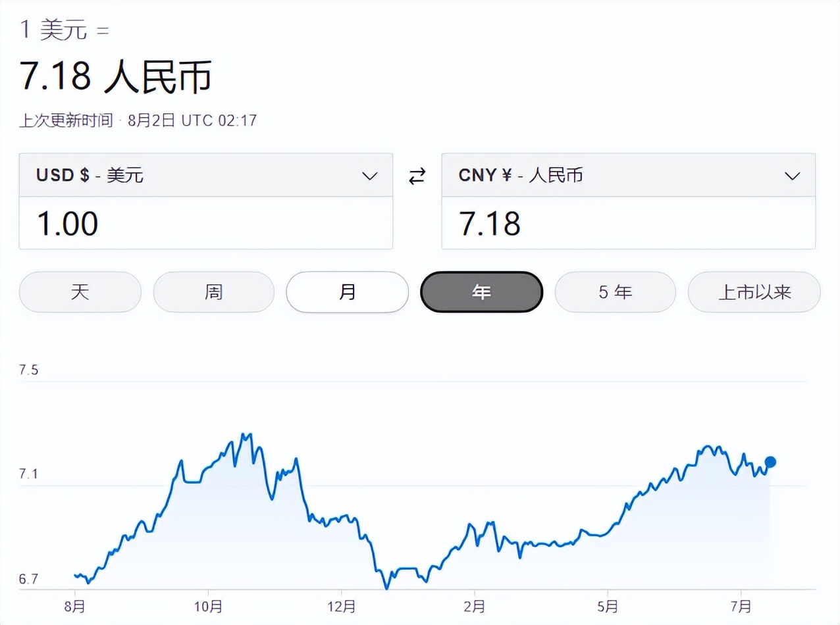Expand the CNY currency dropdown
Viewport: 840px width, 625px height.
coord(791,176)
